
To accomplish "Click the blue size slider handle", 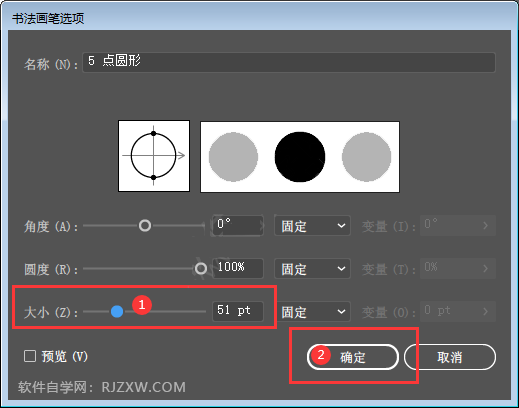I will 117,311.
